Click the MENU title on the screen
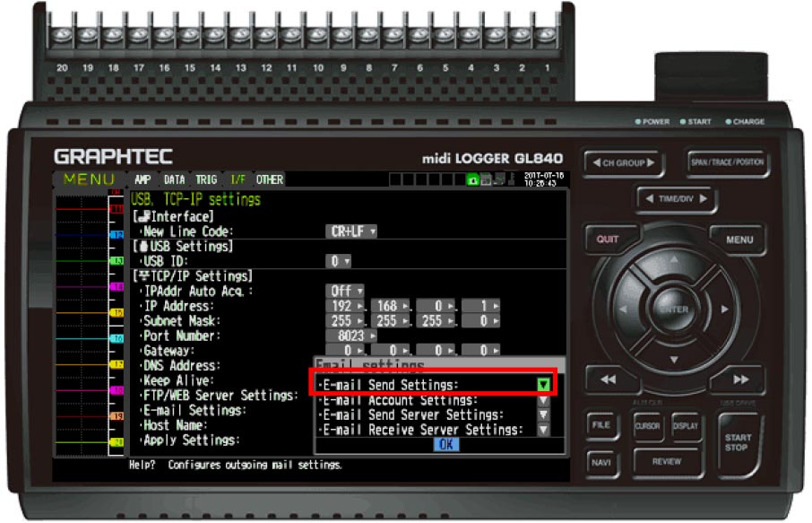This screenshot has width=812, height=523. click(89, 179)
